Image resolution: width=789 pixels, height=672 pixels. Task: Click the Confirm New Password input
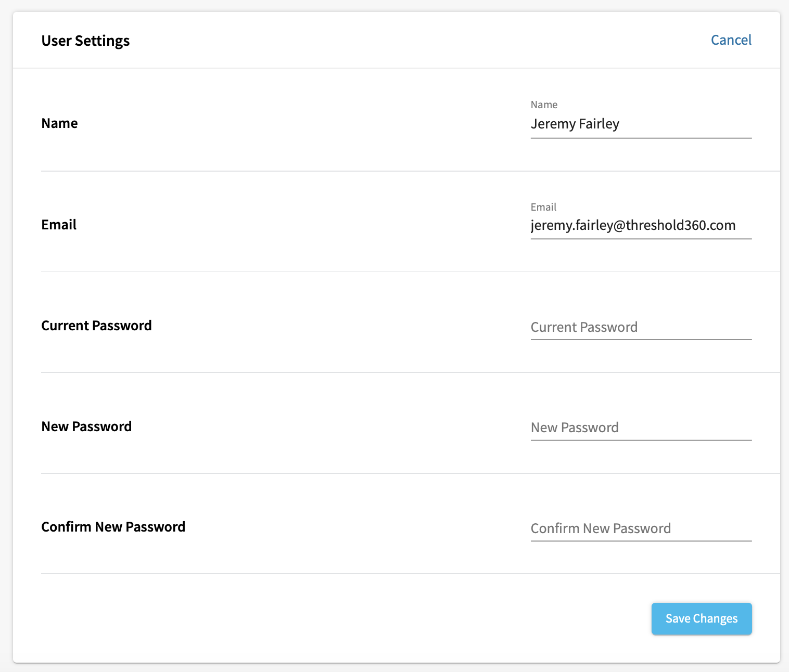pos(641,528)
